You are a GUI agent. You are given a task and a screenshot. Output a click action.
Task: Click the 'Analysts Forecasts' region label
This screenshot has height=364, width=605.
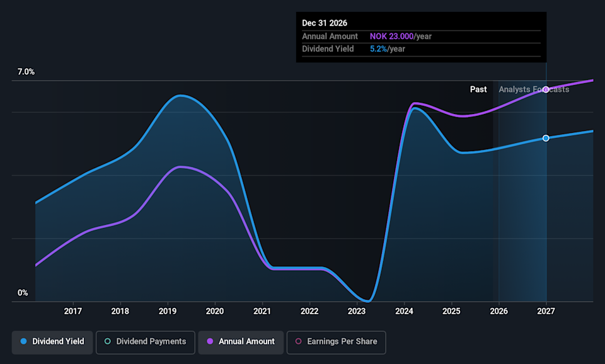pyautogui.click(x=533, y=89)
